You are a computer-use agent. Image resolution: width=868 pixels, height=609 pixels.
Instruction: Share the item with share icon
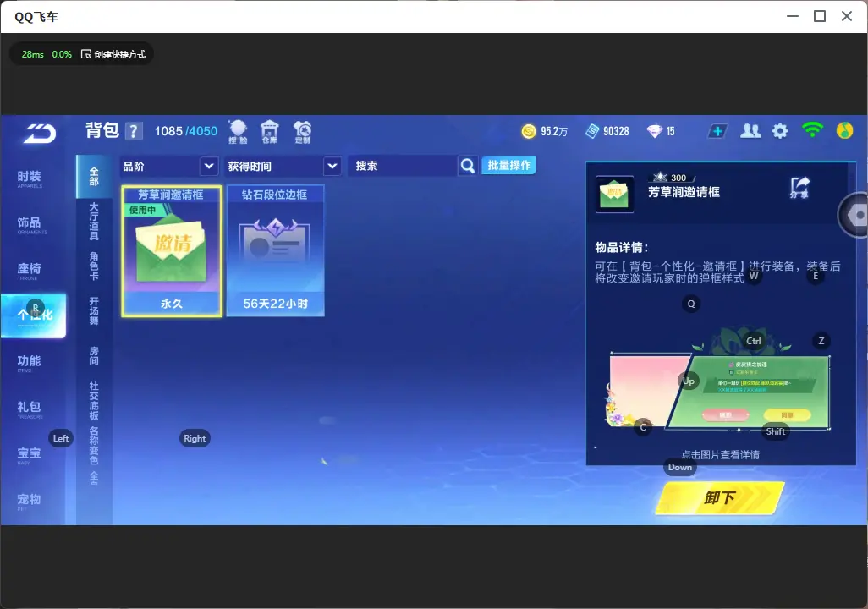(x=799, y=188)
